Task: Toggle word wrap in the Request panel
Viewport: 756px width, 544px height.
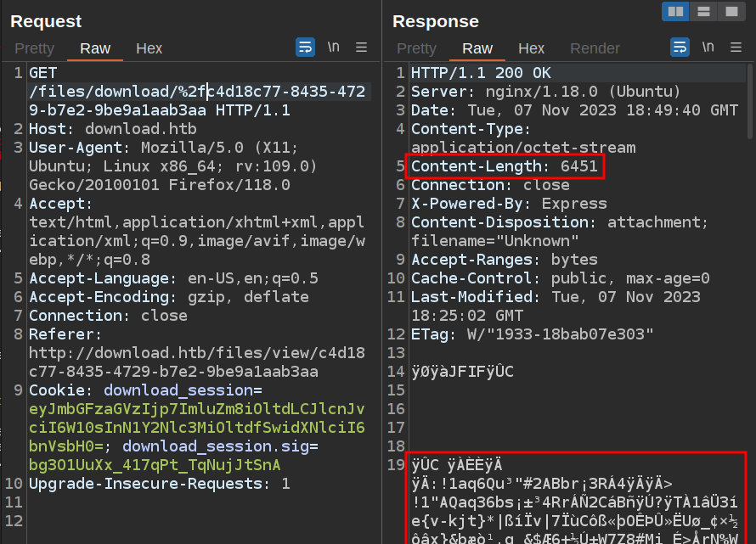Action: [305, 48]
